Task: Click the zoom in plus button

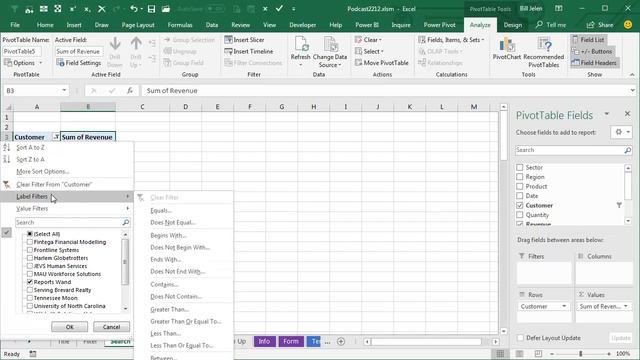Action: point(609,353)
